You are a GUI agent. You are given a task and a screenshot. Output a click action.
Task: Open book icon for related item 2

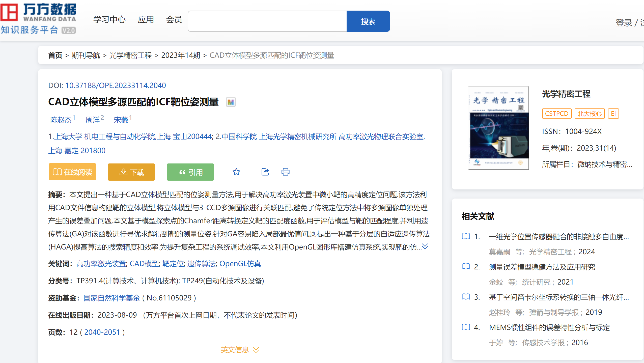point(466,267)
